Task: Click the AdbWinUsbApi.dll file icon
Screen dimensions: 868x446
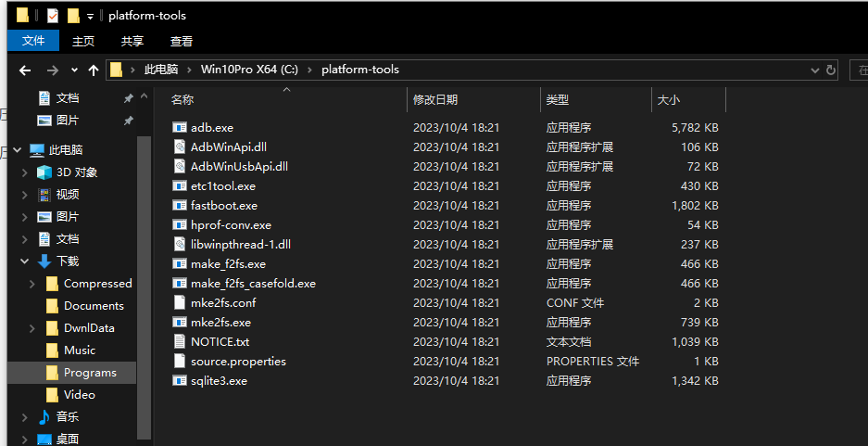Action: (x=180, y=166)
